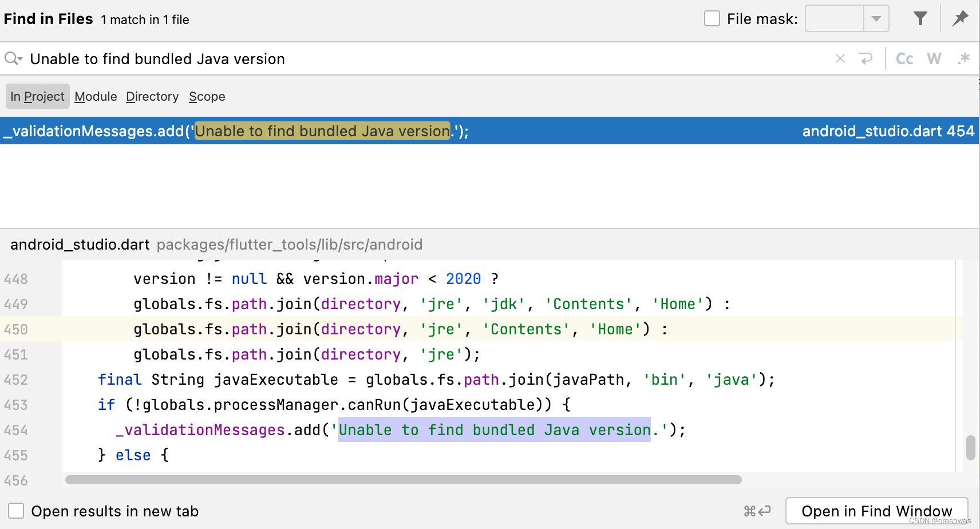Click the search text input field
The height and width of the screenshot is (529, 980).
pos(429,58)
